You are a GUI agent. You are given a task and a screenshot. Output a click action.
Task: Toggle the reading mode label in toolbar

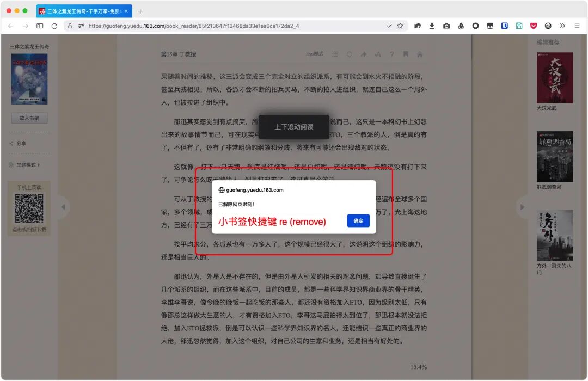point(314,54)
